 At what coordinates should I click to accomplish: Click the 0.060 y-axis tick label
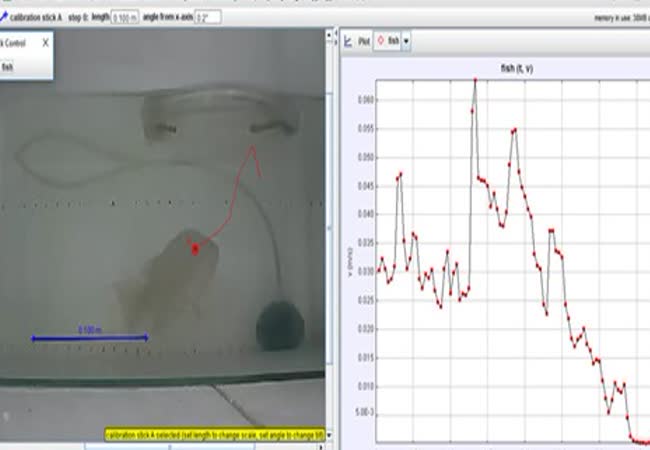pyautogui.click(x=366, y=100)
